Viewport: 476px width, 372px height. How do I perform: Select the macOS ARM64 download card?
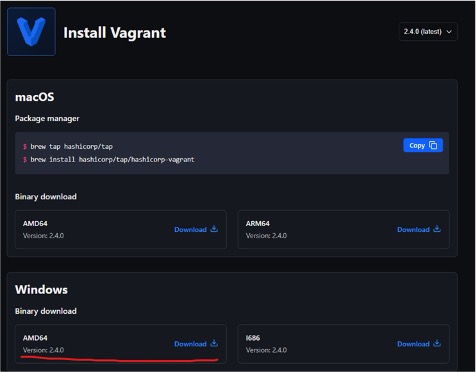point(343,229)
